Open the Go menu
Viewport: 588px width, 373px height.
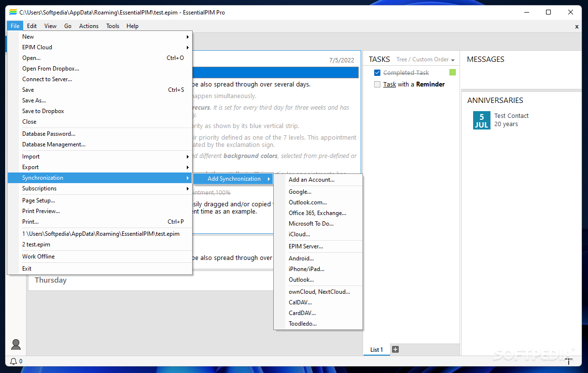point(68,26)
